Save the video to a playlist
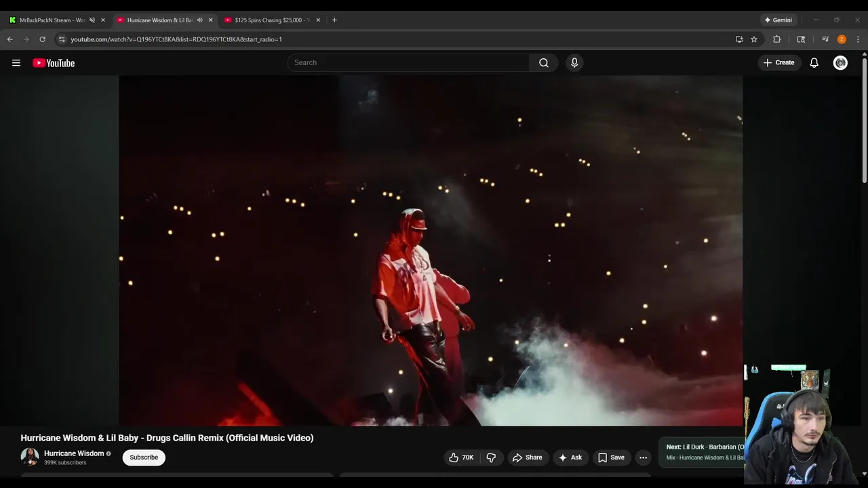This screenshot has height=488, width=868. pos(611,457)
